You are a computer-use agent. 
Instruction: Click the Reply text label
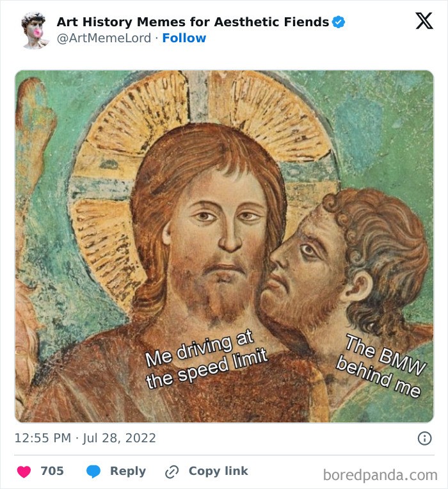pyautogui.click(x=128, y=471)
